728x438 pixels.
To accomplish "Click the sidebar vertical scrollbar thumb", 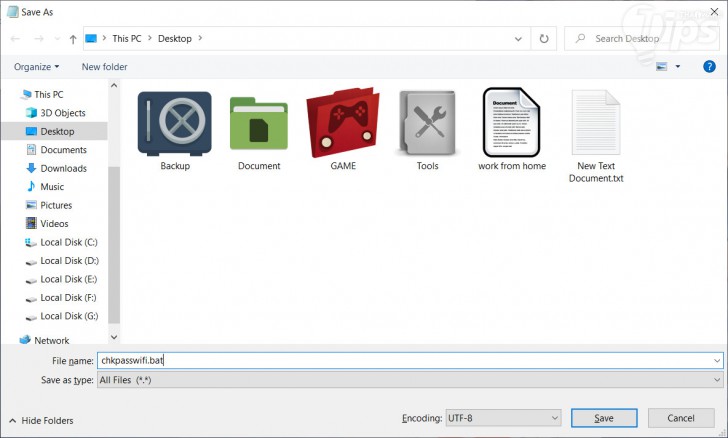I will click(114, 244).
